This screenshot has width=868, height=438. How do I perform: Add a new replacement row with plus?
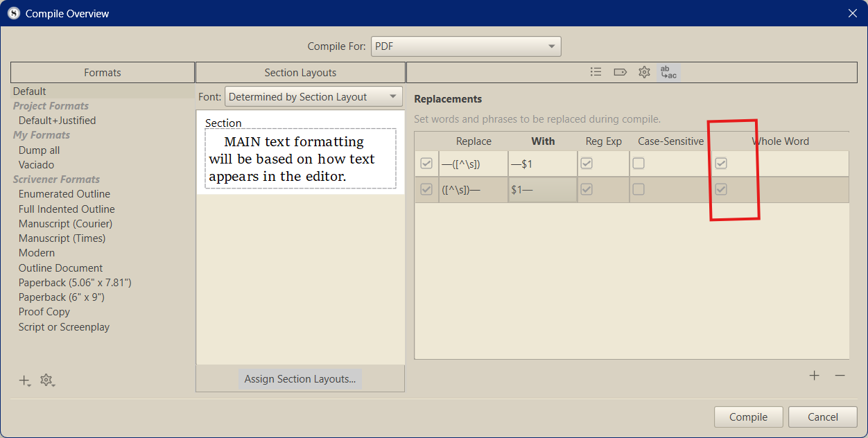(x=814, y=376)
